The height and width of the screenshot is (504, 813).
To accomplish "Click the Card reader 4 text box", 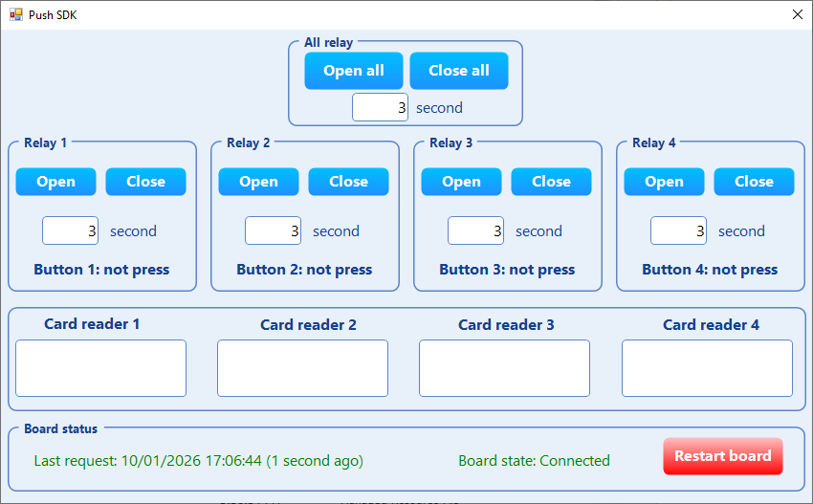I will click(x=707, y=368).
